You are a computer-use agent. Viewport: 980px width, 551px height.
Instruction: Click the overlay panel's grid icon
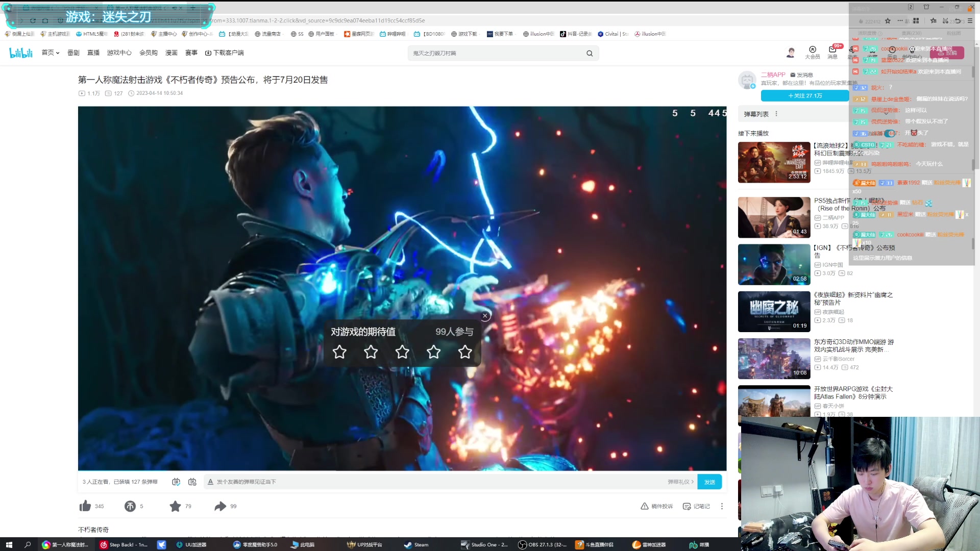(x=916, y=21)
